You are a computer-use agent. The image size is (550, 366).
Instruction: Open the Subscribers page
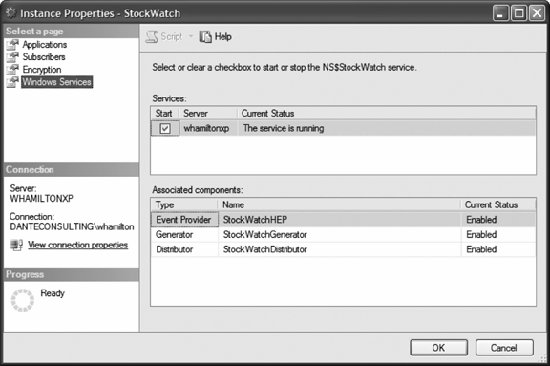click(44, 57)
